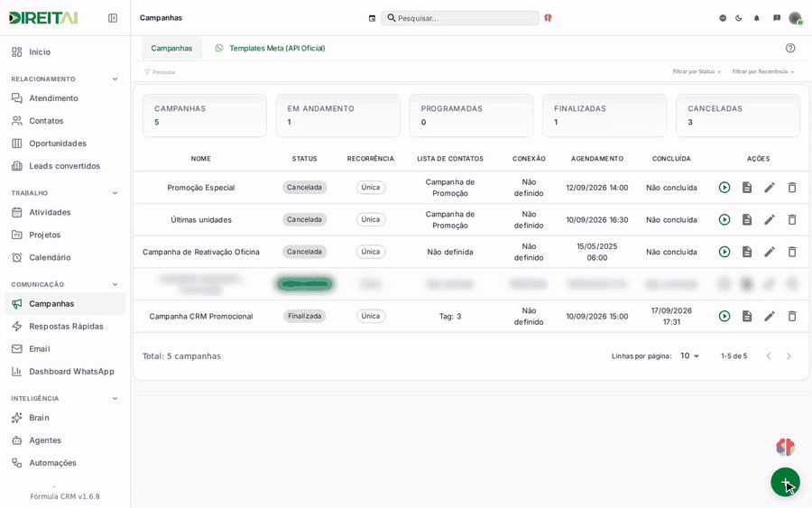Open the Filtrar por Status dropdown
The width and height of the screenshot is (812, 508).
697,72
